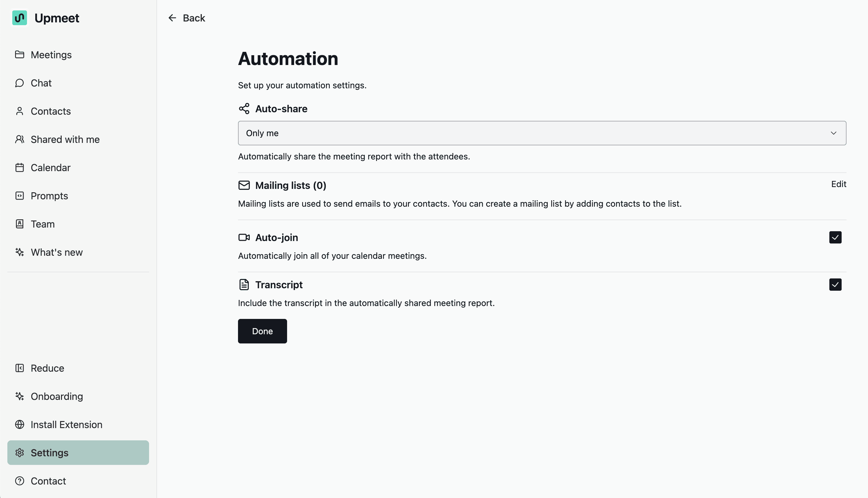The height and width of the screenshot is (498, 868).
Task: Click the back arrow icon
Action: [x=172, y=18]
